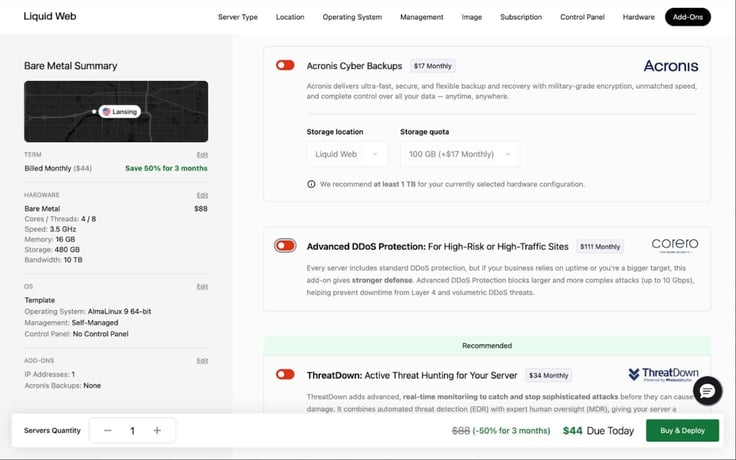736x460 pixels.
Task: Click the US flag icon on Lansing marker
Action: click(x=107, y=111)
